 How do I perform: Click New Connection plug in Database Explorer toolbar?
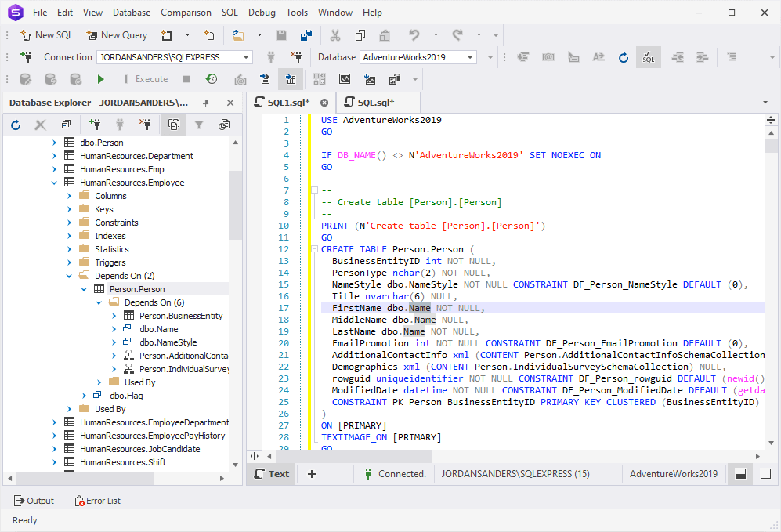(95, 125)
